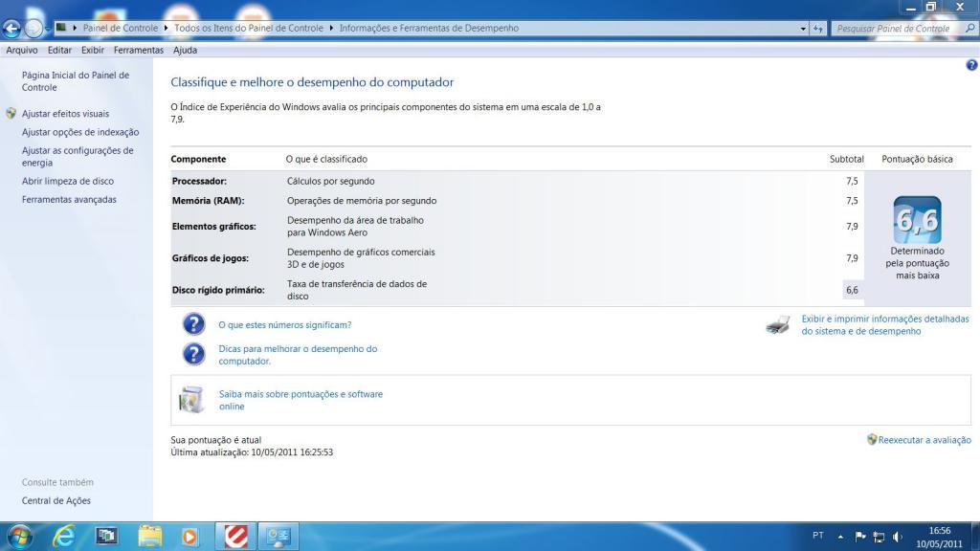Click the printer icon
Viewport: 980px width, 551px height.
tap(778, 325)
